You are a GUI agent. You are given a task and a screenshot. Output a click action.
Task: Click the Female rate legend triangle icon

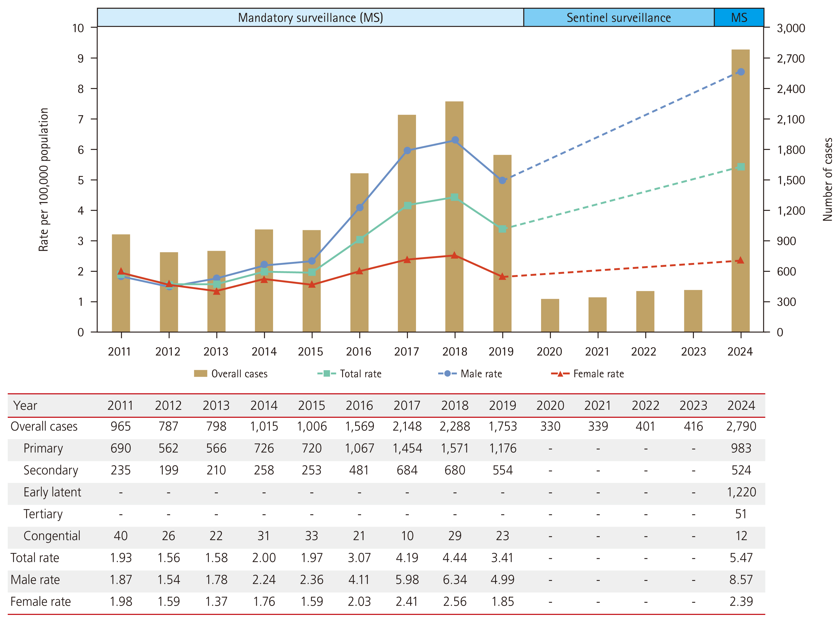560,374
